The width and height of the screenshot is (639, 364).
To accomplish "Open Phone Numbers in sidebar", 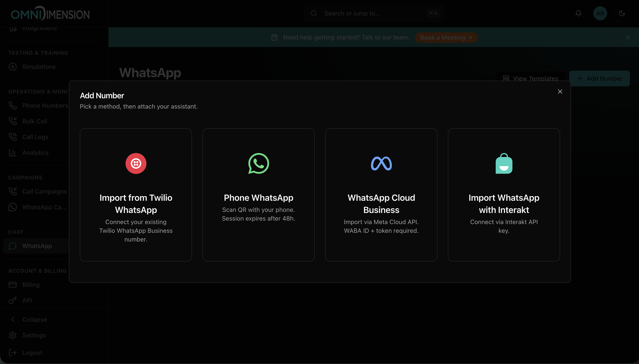I will coord(45,105).
